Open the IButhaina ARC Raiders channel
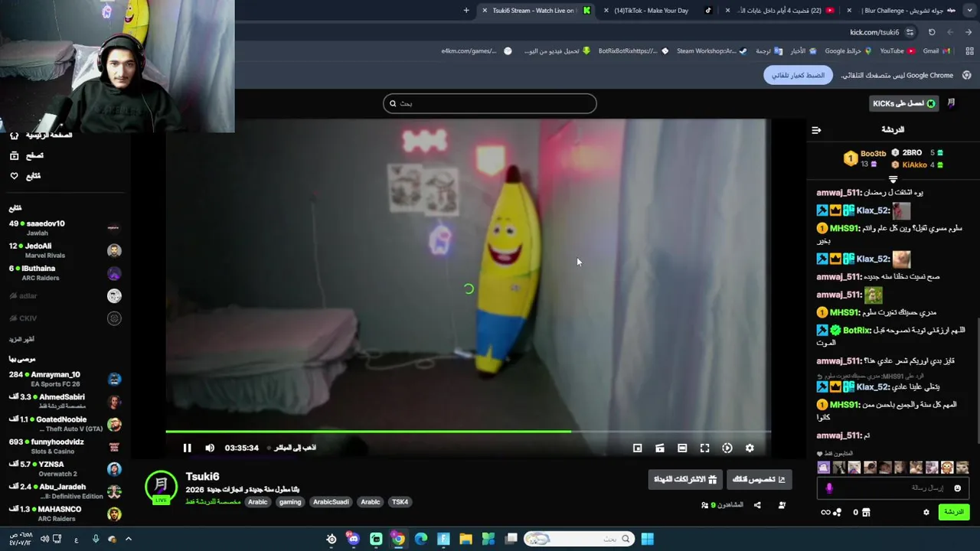This screenshot has width=980, height=551. (x=65, y=273)
